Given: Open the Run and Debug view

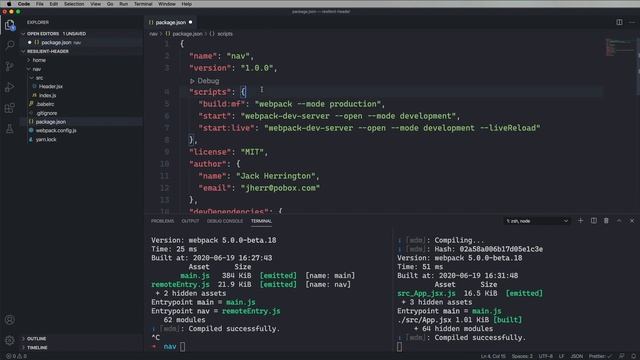Looking at the screenshot, I should (10, 87).
